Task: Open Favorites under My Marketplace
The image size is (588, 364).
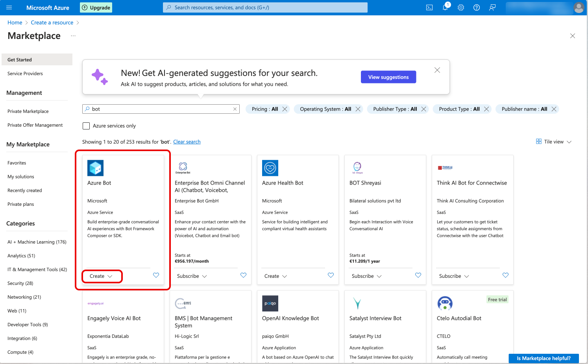Action: [17, 163]
